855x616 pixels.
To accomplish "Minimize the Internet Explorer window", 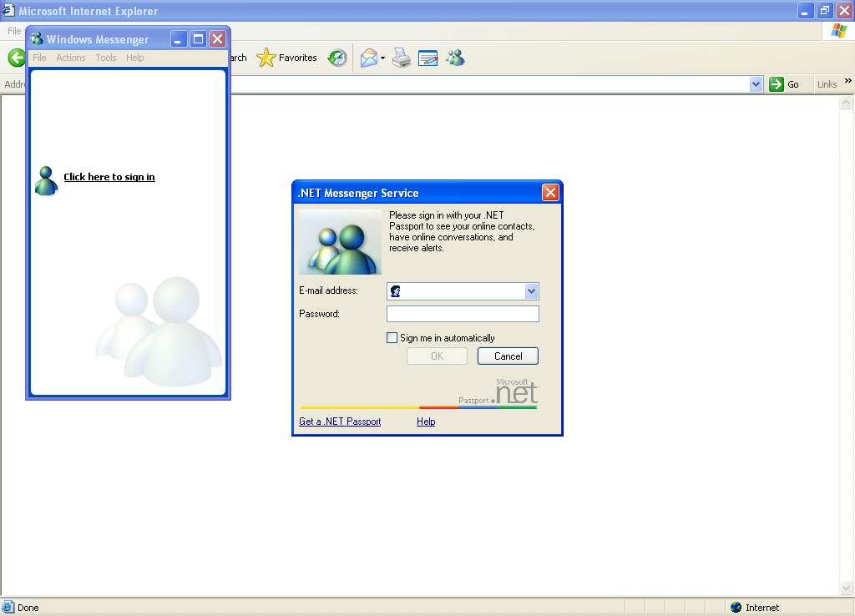I will click(x=806, y=10).
